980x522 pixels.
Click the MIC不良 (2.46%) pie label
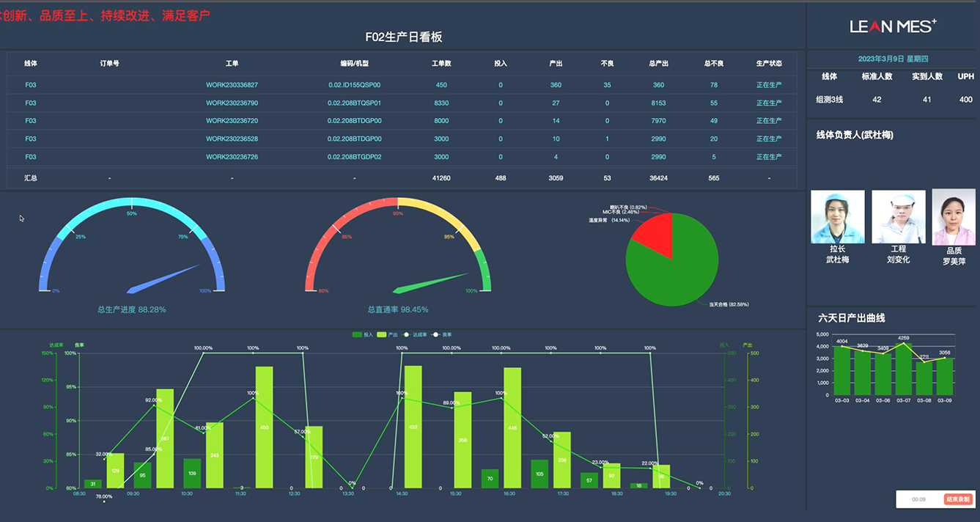[620, 212]
